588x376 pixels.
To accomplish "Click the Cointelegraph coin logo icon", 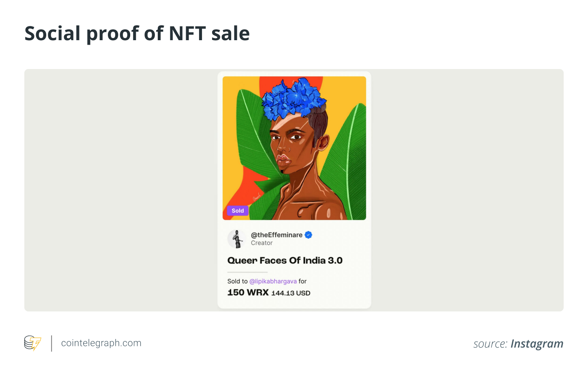I will pos(32,343).
